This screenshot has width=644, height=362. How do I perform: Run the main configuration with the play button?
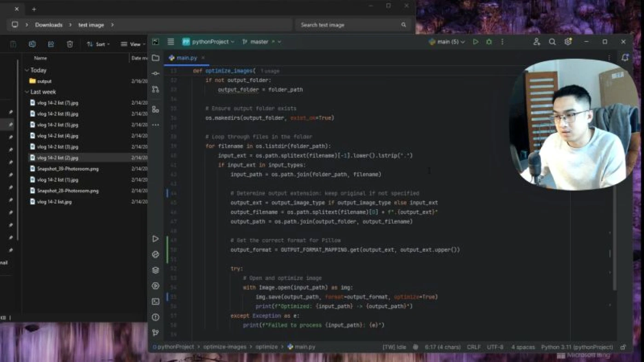coord(476,42)
